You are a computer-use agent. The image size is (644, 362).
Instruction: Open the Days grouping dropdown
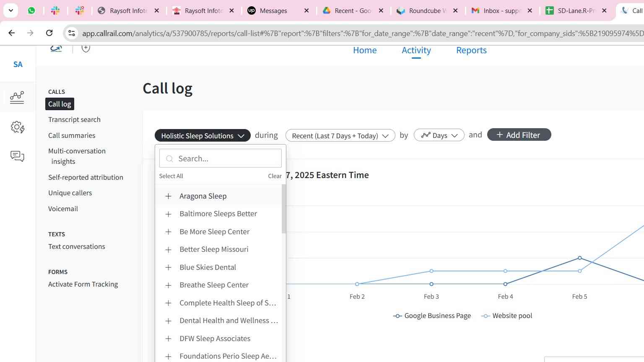[x=439, y=135]
